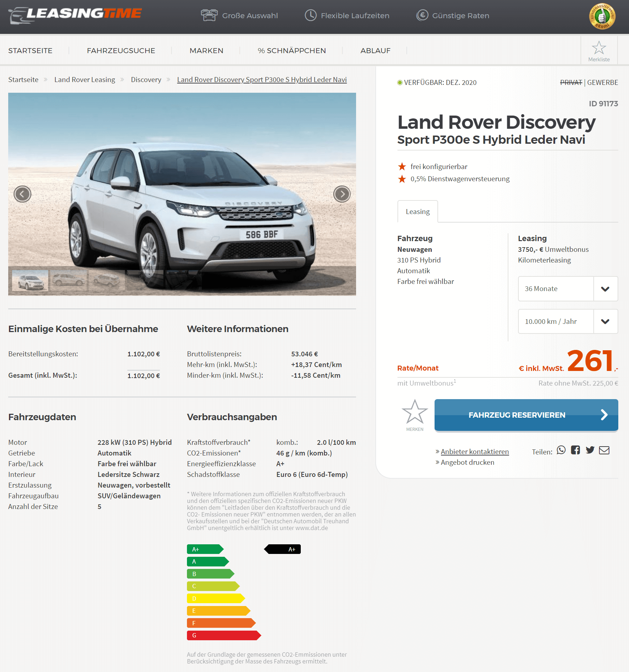This screenshot has height=672, width=629.
Task: Select the Leasing tab
Action: pyautogui.click(x=417, y=212)
